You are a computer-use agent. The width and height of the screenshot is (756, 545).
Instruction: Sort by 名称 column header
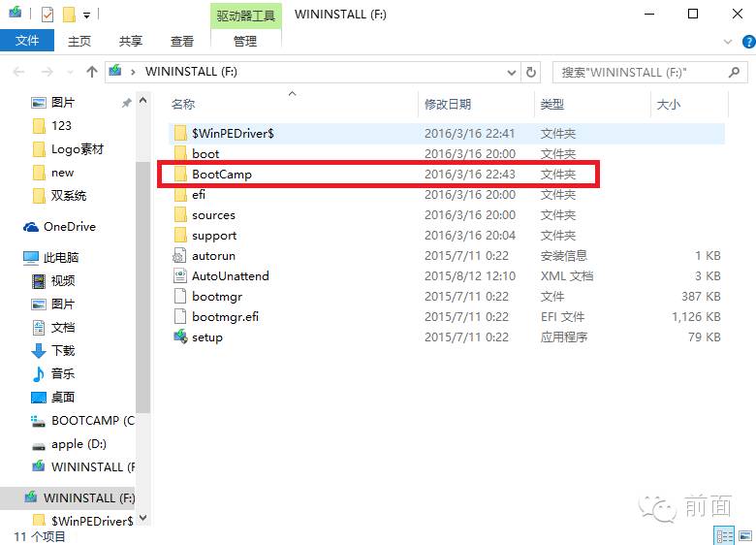point(183,104)
